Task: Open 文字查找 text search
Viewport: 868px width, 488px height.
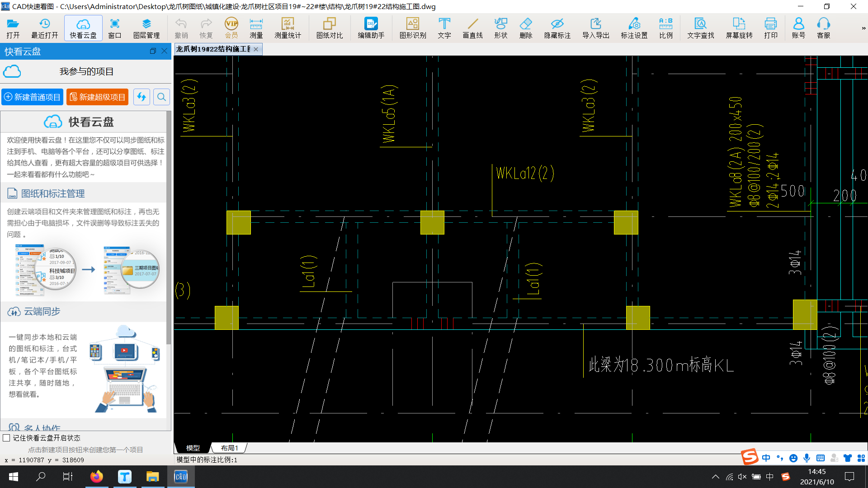Action: point(701,28)
